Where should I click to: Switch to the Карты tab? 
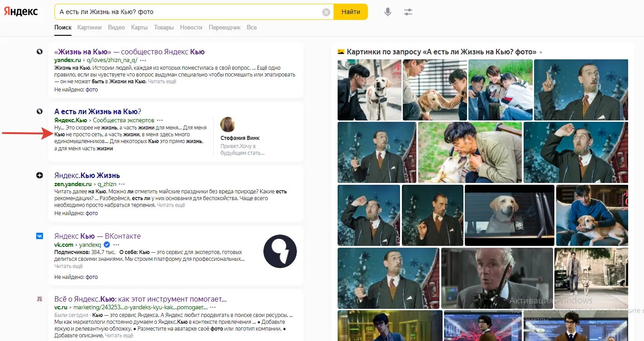139,28
